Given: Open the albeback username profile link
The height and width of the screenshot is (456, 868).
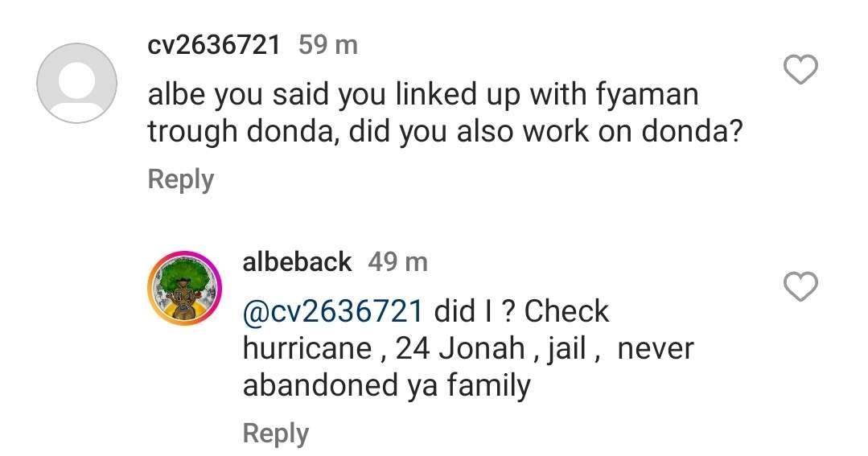Looking at the screenshot, I should (x=297, y=261).
